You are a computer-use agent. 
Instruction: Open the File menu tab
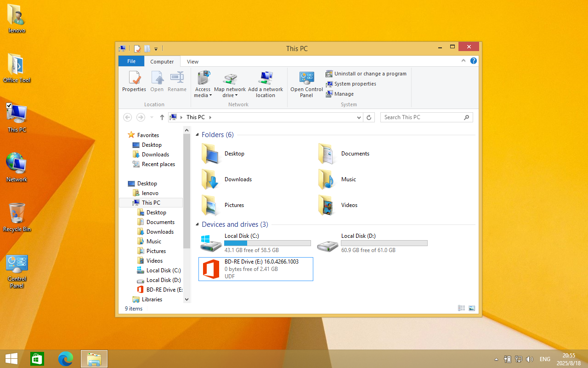131,62
